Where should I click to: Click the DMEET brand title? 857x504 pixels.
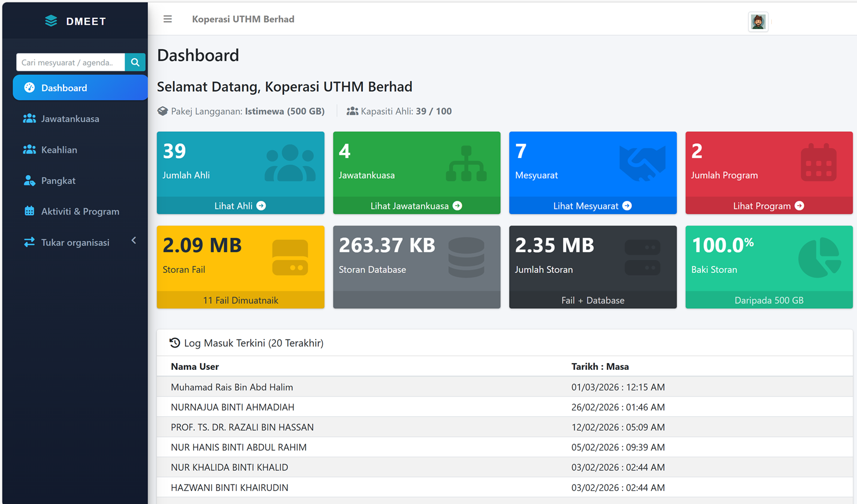tap(86, 21)
